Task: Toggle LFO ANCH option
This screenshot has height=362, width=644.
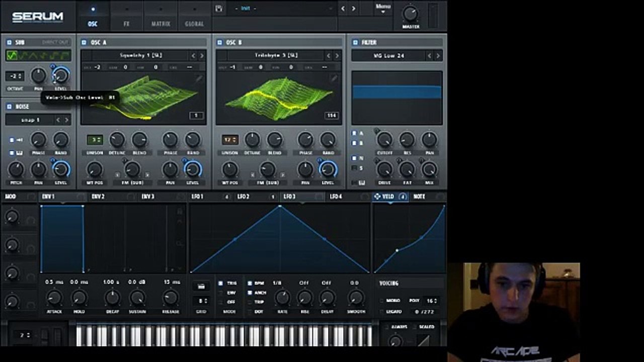Action: point(250,293)
